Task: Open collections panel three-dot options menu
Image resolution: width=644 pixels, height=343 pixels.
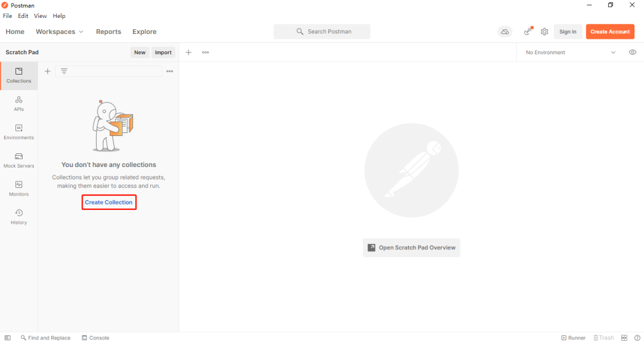Action: pos(169,72)
